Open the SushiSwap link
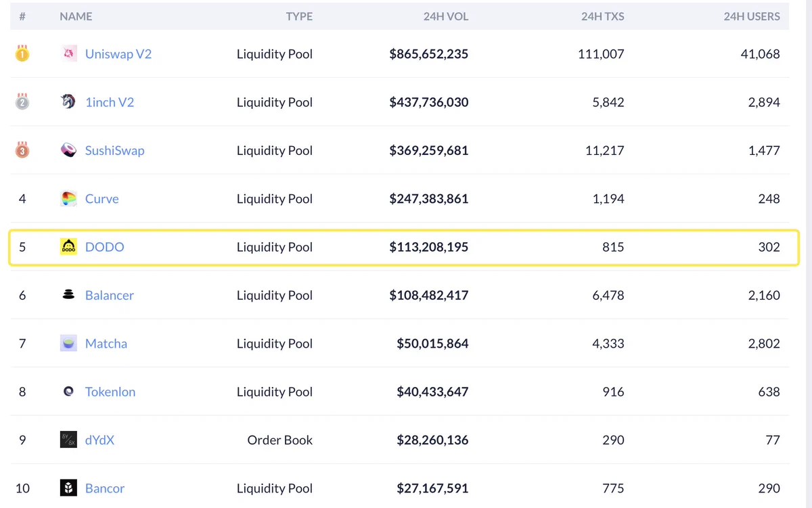The width and height of the screenshot is (812, 508). (x=115, y=150)
